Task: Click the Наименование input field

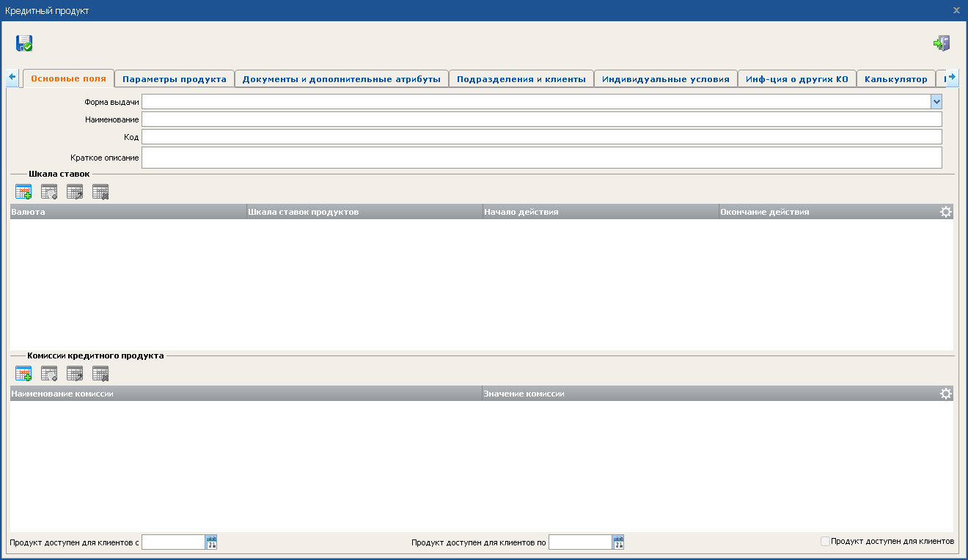Action: click(x=542, y=119)
